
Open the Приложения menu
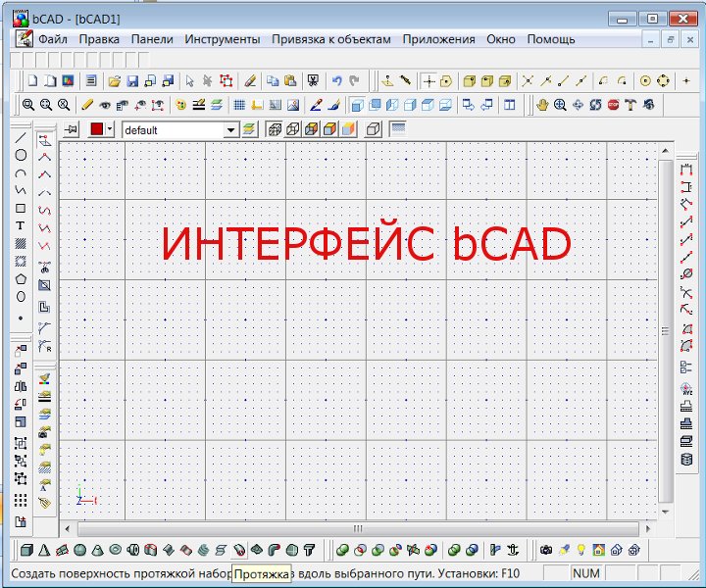click(438, 39)
